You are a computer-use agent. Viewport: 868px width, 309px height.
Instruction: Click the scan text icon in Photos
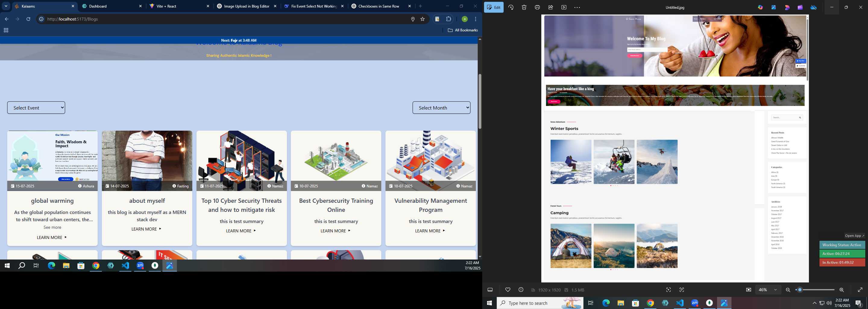[682, 290]
